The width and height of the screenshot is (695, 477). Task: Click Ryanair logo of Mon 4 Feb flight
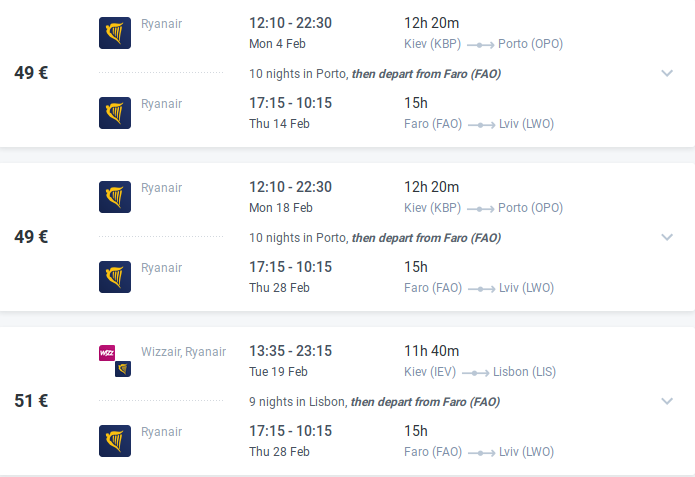tap(115, 33)
